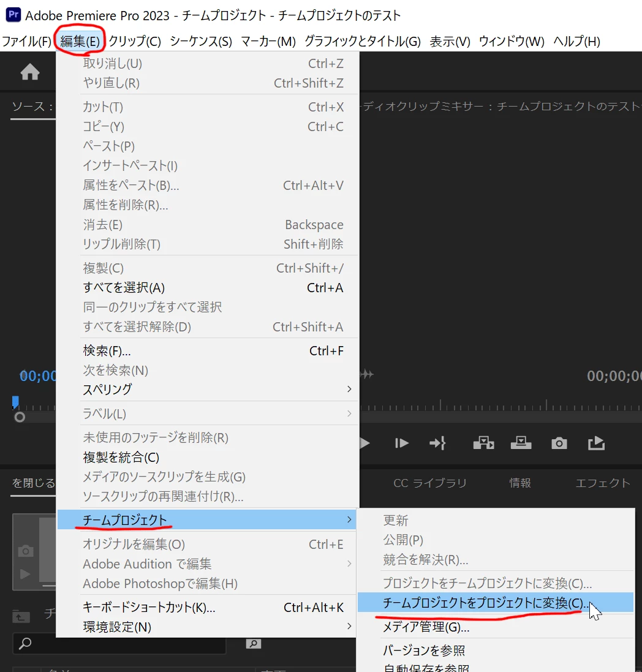Click the Export Frame camera icon

559,443
